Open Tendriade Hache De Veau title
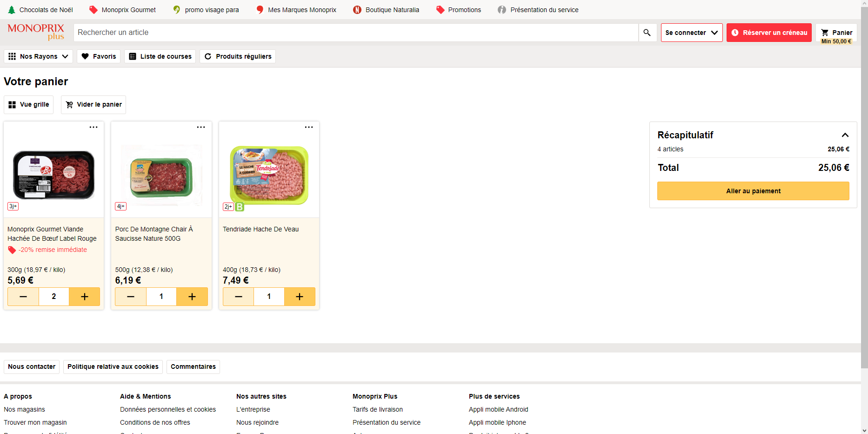Screen dimensions: 868x434 coord(261,229)
